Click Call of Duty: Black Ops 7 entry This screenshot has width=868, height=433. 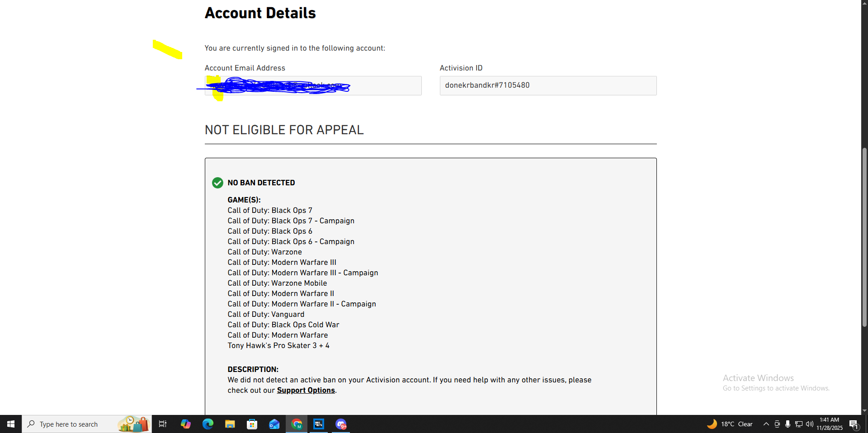click(270, 210)
